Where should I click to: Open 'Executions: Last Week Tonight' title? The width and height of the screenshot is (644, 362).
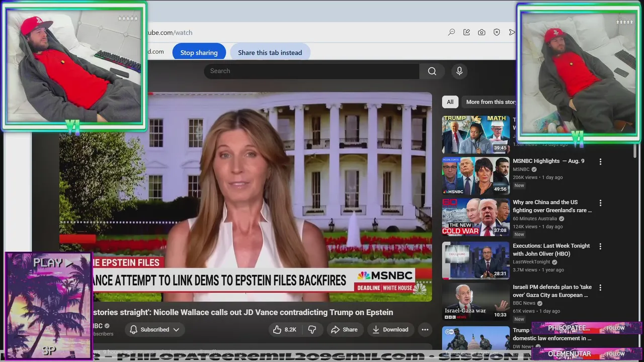tap(551, 250)
